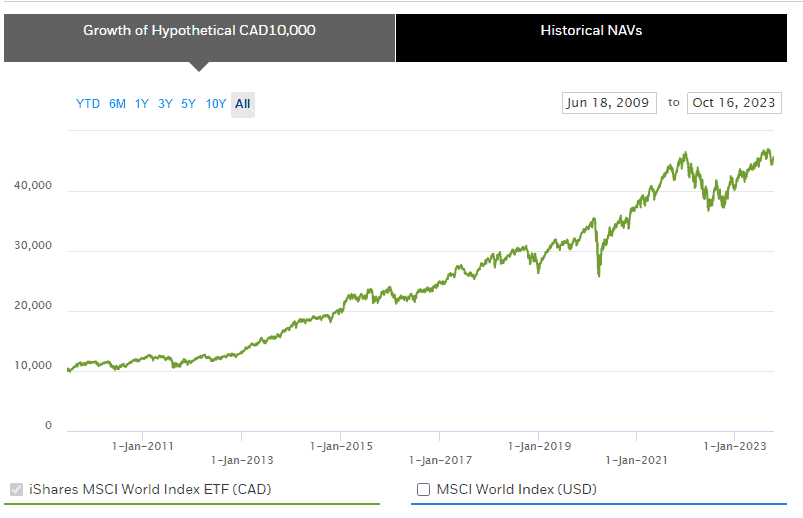Screen dimensions: 803x518
Task: Click the green legend line under iShares ETF
Action: click(192, 504)
